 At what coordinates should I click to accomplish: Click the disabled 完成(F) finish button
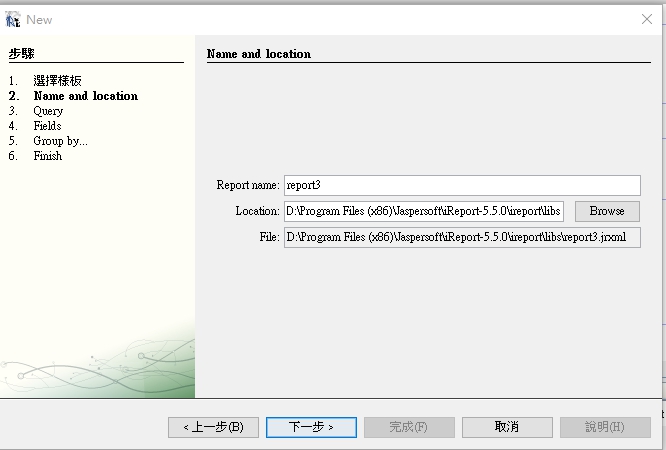pos(408,427)
